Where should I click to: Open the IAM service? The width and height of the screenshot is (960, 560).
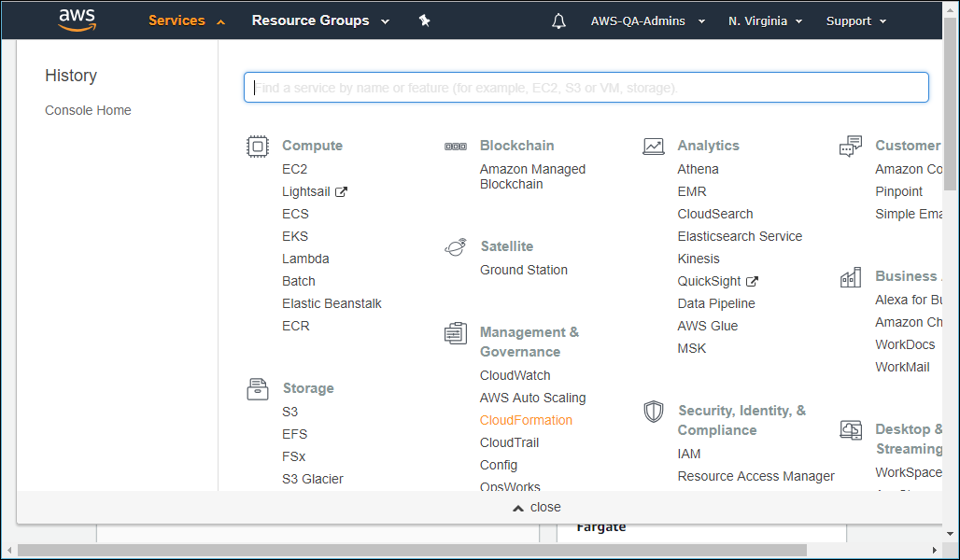[689, 455]
